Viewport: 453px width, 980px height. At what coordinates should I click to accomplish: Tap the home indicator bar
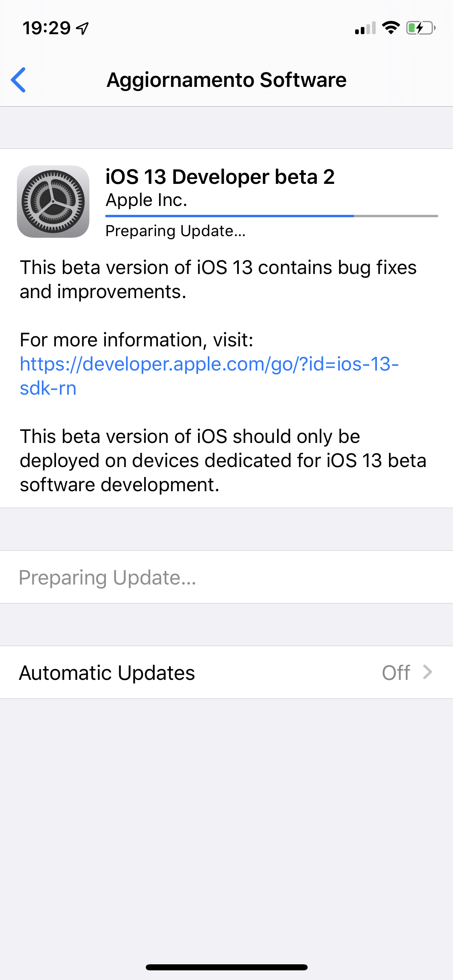pyautogui.click(x=226, y=967)
